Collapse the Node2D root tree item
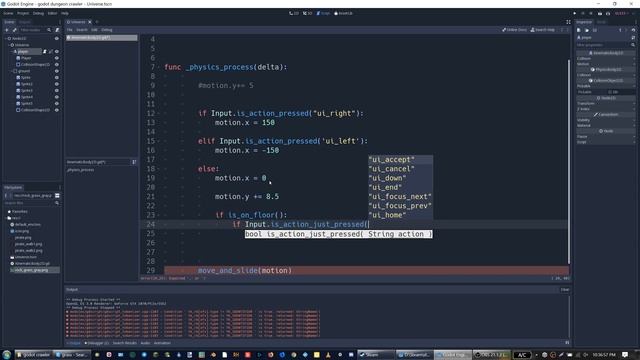The width and height of the screenshot is (640, 360). (5, 38)
